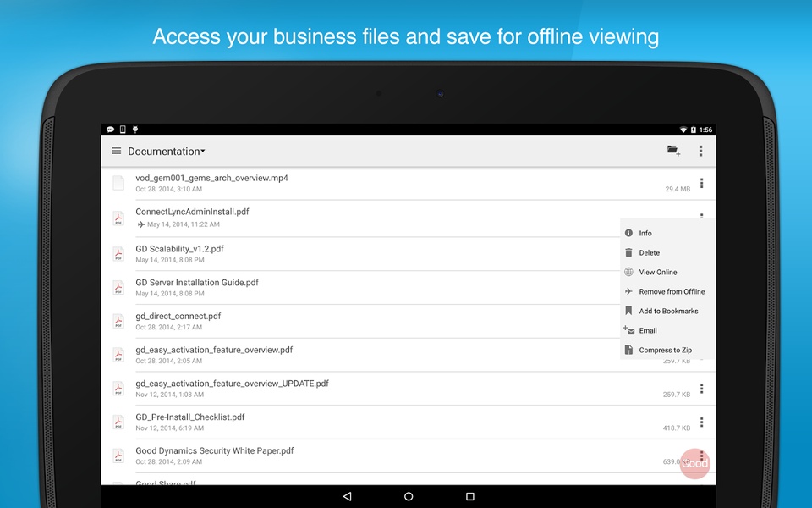Image resolution: width=812 pixels, height=508 pixels.
Task: Tap the chat notification icon in status bar
Action: pos(110,130)
